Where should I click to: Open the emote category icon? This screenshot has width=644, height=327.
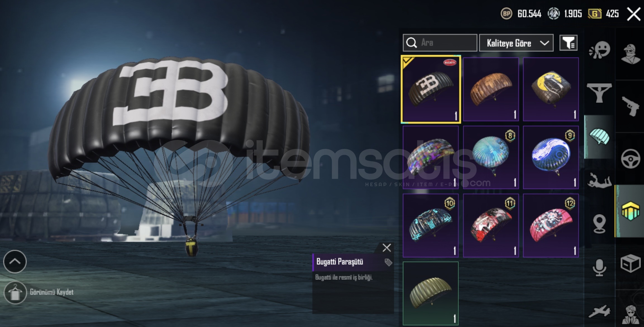(600, 50)
